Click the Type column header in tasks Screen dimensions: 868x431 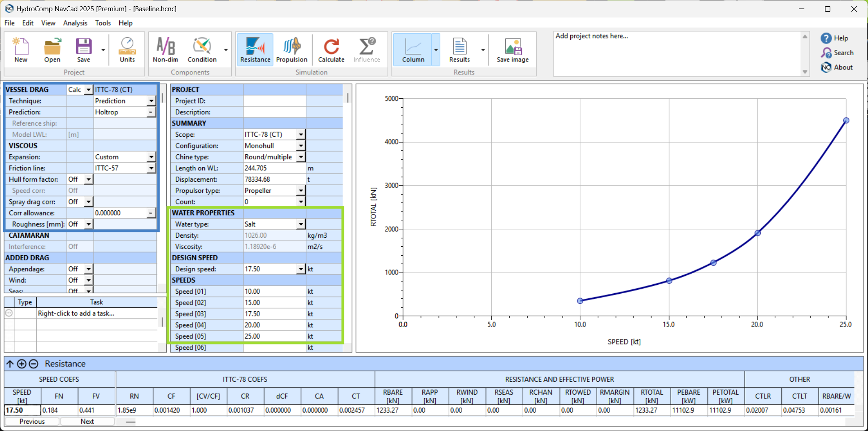click(x=25, y=302)
